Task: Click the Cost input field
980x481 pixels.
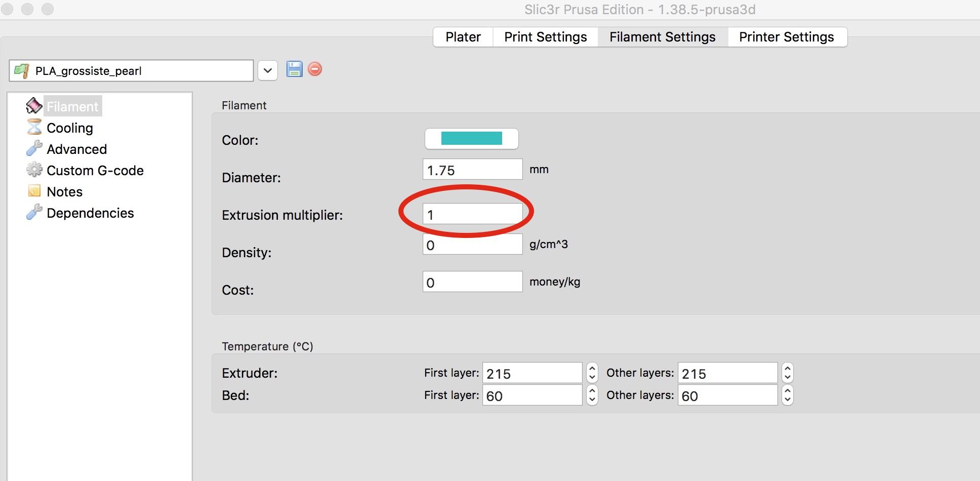Action: click(x=472, y=282)
